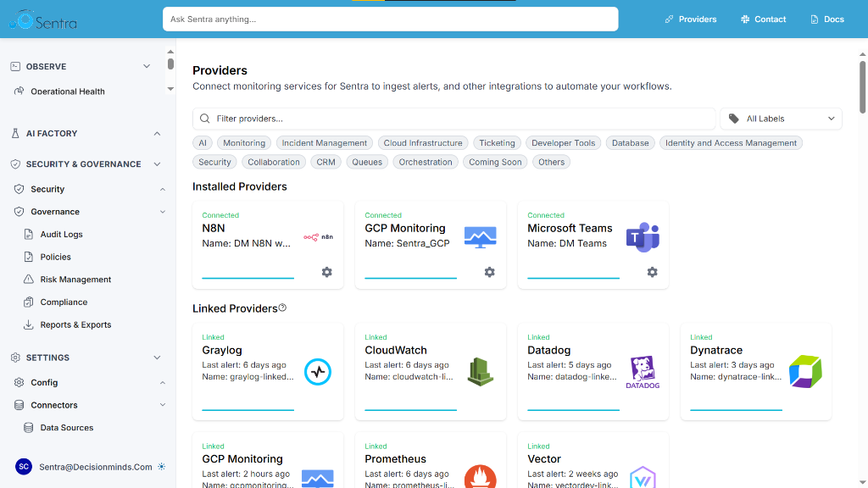Open Operational Health page
The image size is (868, 488).
coord(68,91)
